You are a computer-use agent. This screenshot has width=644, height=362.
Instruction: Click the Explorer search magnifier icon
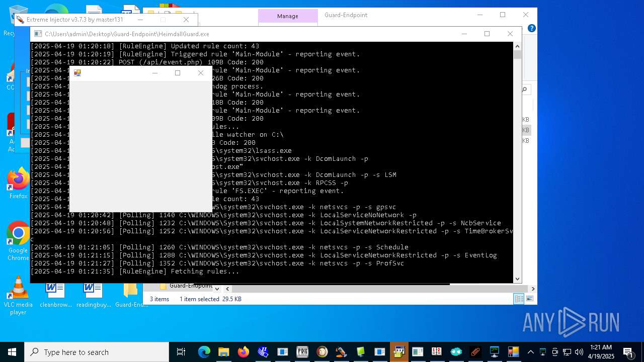click(524, 89)
